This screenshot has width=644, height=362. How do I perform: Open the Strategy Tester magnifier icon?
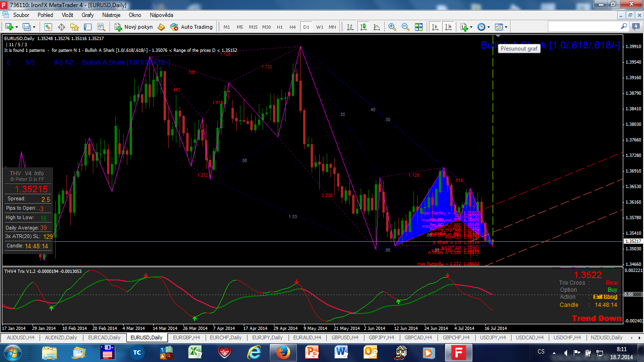click(101, 27)
